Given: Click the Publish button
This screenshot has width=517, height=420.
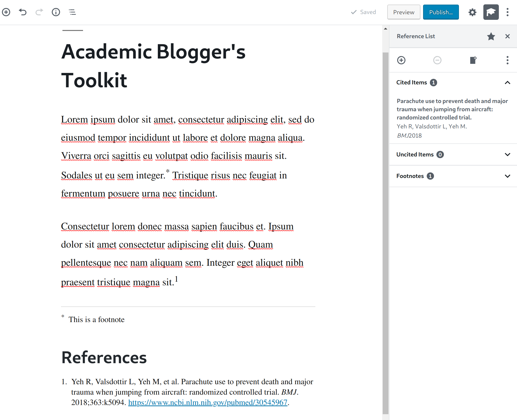Looking at the screenshot, I should click(x=441, y=12).
